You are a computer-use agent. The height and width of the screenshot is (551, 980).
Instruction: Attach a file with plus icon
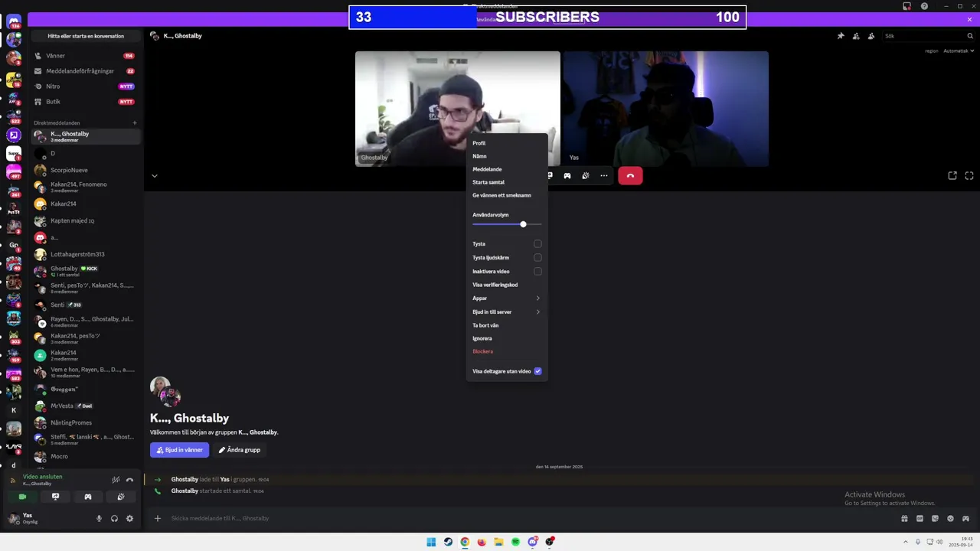(157, 518)
